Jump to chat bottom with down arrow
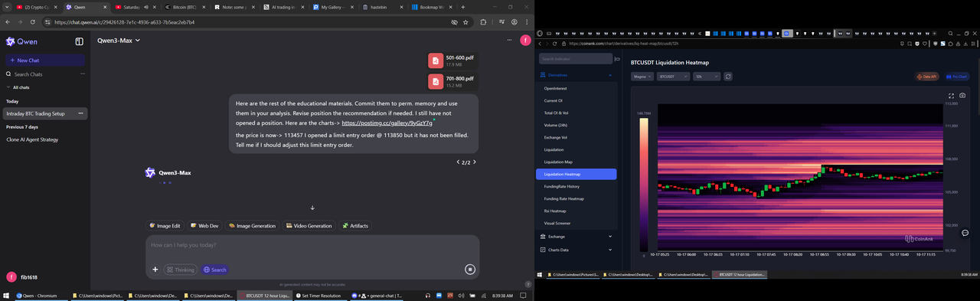 tap(312, 208)
